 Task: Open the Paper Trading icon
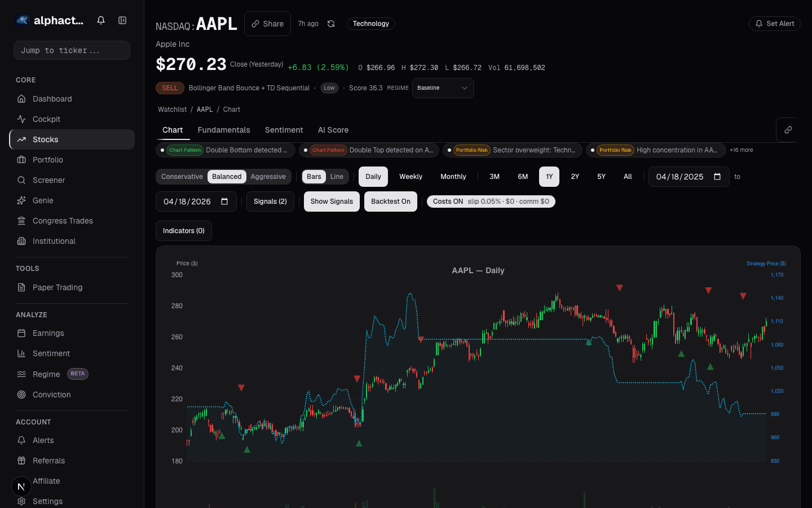[x=23, y=287]
